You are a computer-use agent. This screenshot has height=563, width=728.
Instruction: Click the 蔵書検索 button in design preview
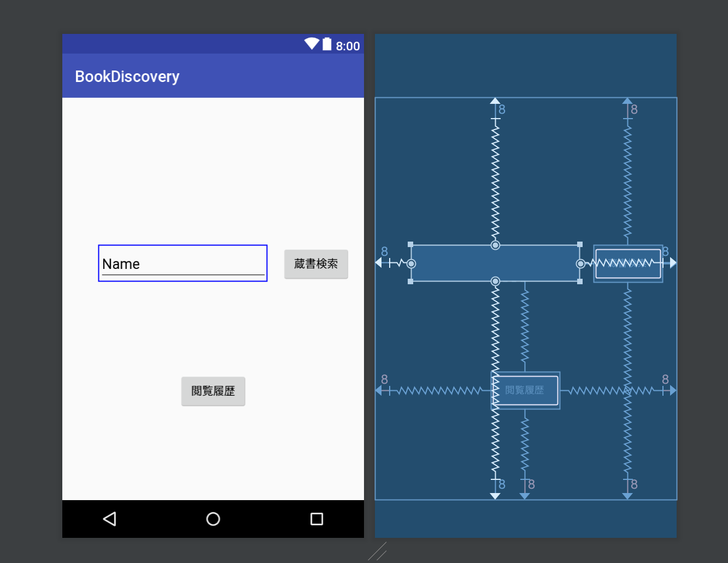pos(316,264)
